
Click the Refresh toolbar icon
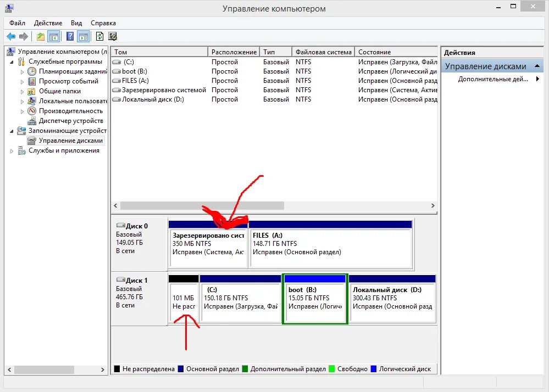[100, 36]
